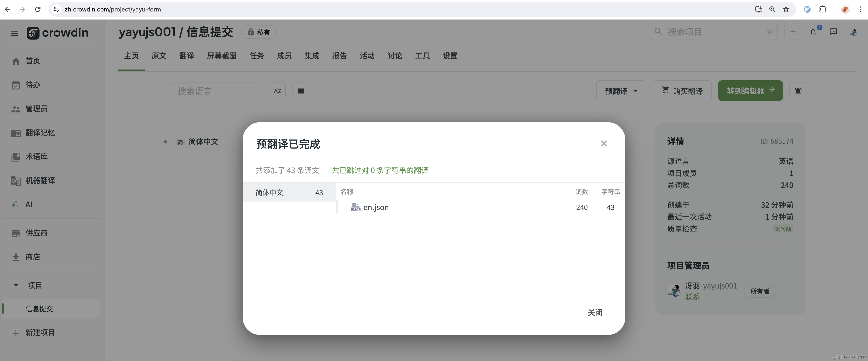Screen dimensions: 868x361
Task: Close the pre-translation dialog with X
Action: [604, 144]
